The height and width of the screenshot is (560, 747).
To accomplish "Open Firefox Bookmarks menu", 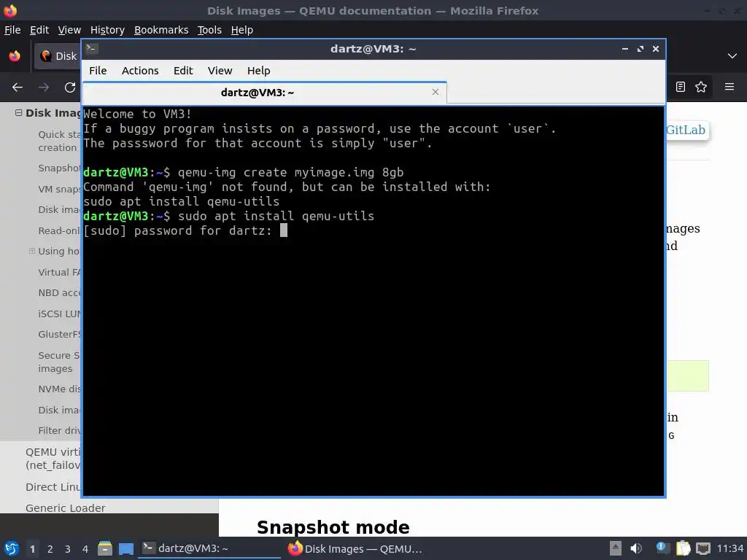I will pyautogui.click(x=161, y=30).
